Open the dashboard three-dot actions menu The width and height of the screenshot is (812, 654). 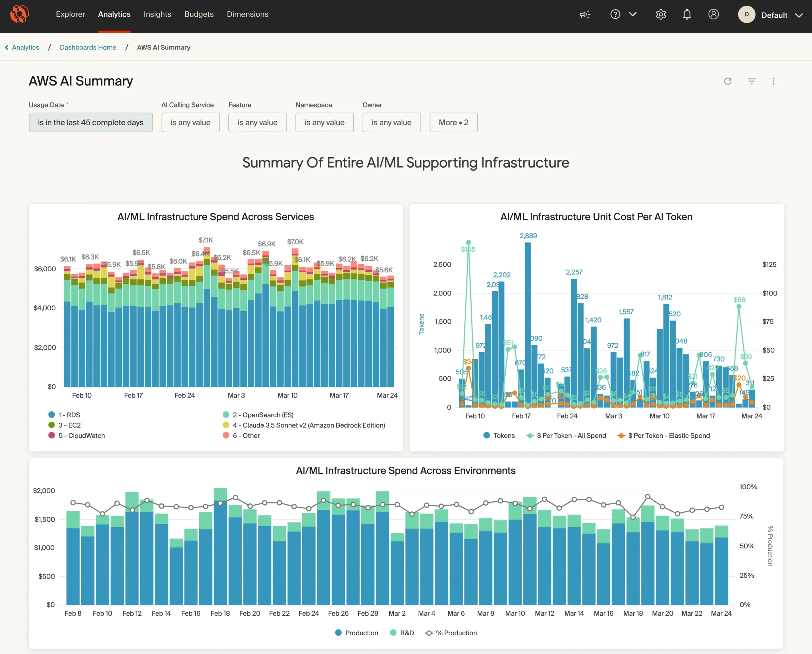tap(773, 81)
